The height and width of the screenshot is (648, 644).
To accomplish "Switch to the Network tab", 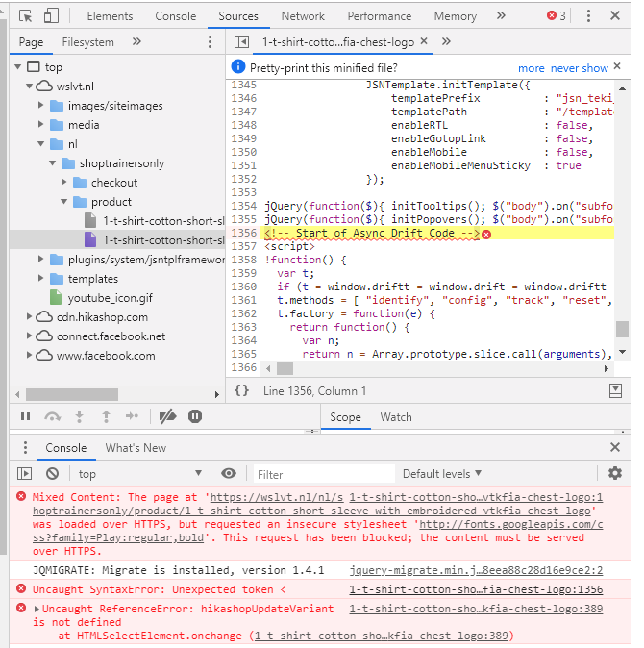I will click(x=303, y=16).
